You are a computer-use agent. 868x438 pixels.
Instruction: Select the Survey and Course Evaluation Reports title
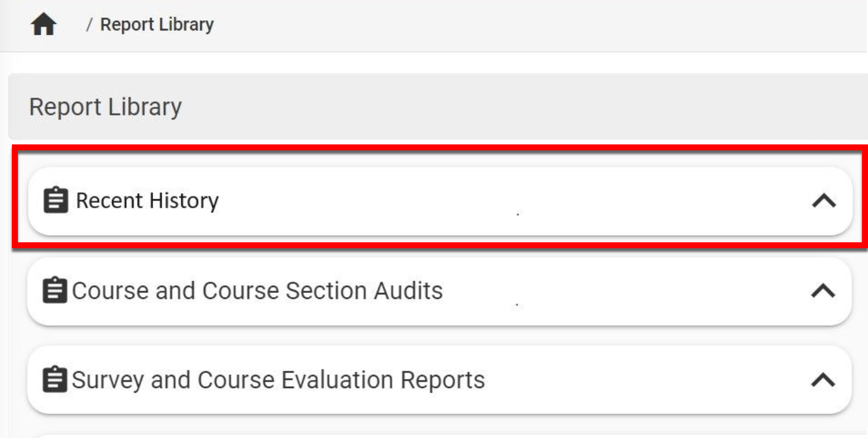click(278, 380)
